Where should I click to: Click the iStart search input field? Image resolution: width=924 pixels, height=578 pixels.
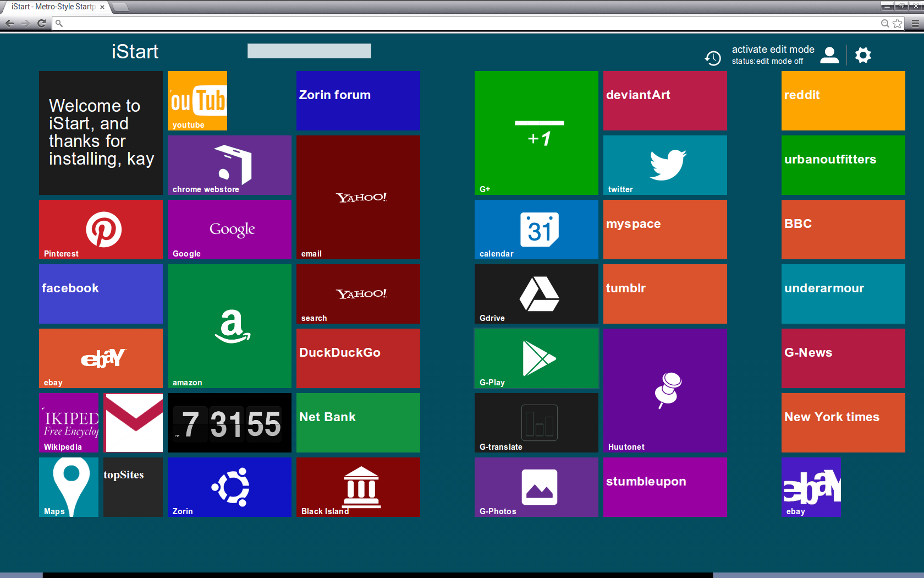pyautogui.click(x=309, y=51)
